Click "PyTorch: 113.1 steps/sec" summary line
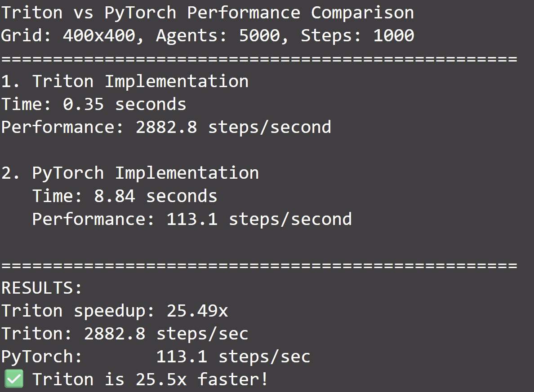This screenshot has height=392, width=534. coord(156,357)
